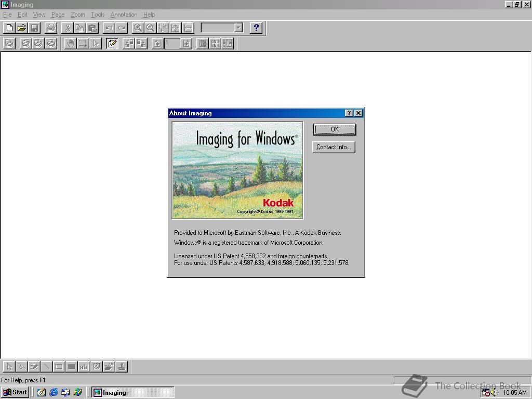This screenshot has height=399, width=532.
Task: Click the Imaging for Windows Kodak splash image
Action: 237,170
